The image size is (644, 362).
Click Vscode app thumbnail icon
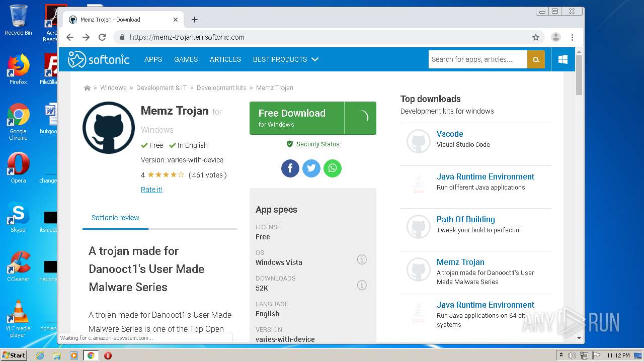418,141
